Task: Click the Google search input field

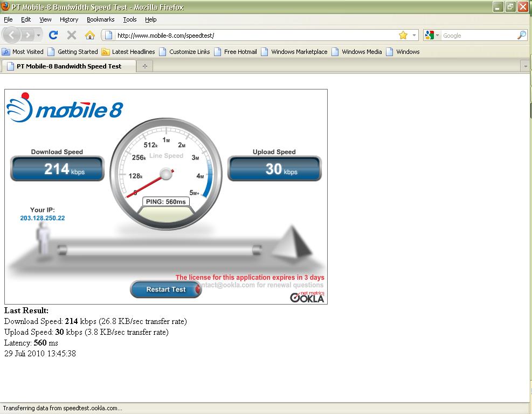Action: point(479,35)
